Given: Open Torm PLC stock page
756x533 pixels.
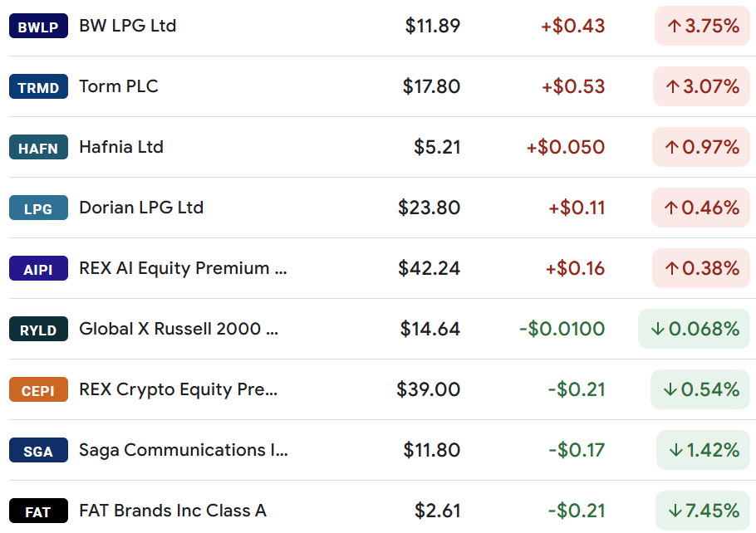Looking at the screenshot, I should click(119, 86).
